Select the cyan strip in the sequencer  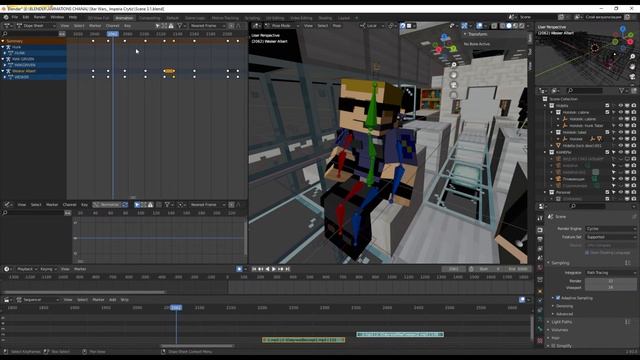pyautogui.click(x=400, y=334)
